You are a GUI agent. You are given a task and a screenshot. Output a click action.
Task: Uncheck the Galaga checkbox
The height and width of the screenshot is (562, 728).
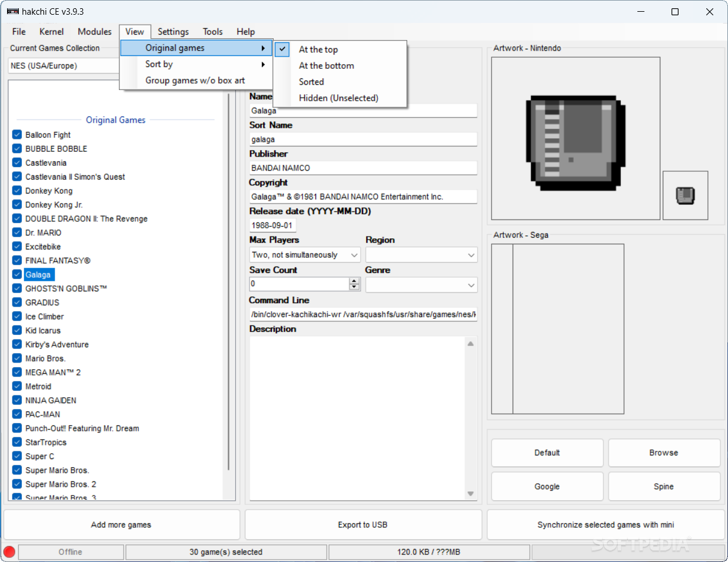point(17,275)
